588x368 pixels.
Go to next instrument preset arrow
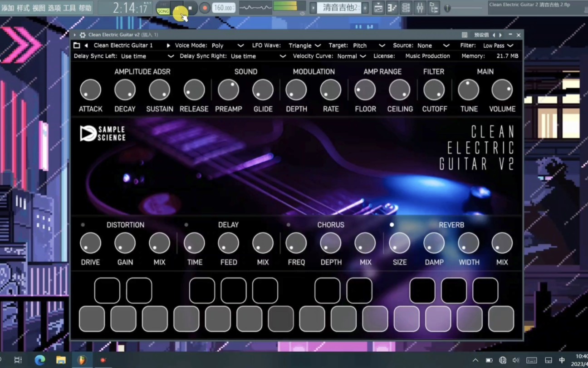click(168, 45)
